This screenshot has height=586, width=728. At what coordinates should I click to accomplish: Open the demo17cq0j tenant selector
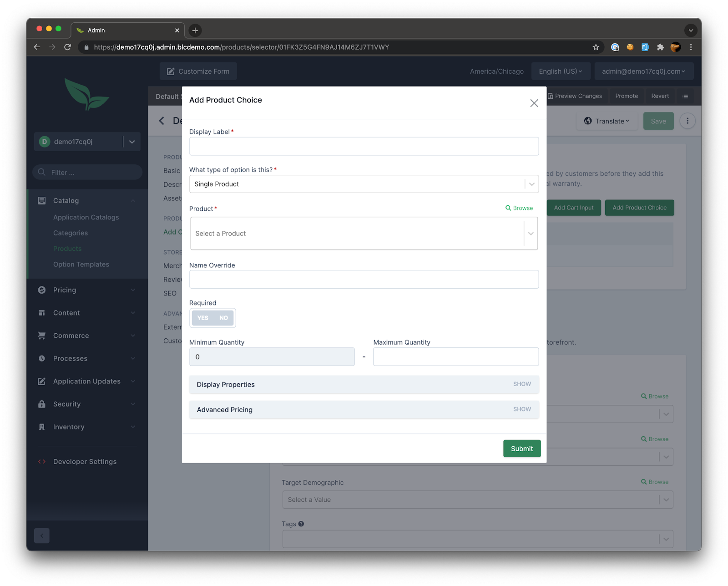[x=87, y=142]
